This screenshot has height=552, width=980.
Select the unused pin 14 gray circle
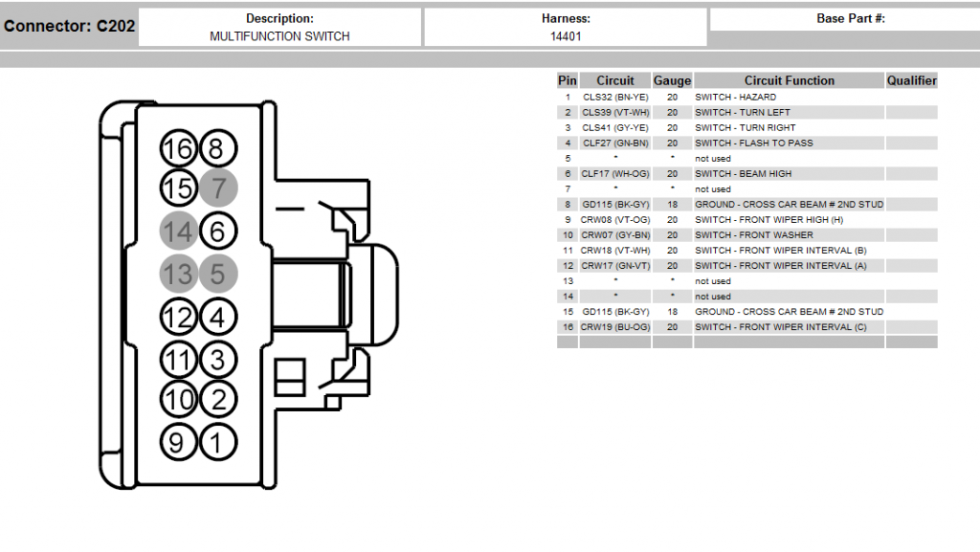click(x=178, y=231)
